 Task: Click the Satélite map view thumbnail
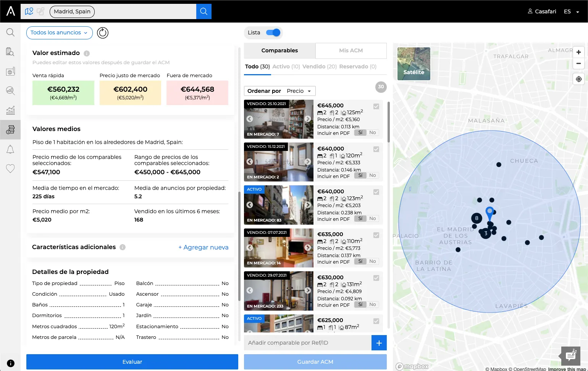point(414,64)
